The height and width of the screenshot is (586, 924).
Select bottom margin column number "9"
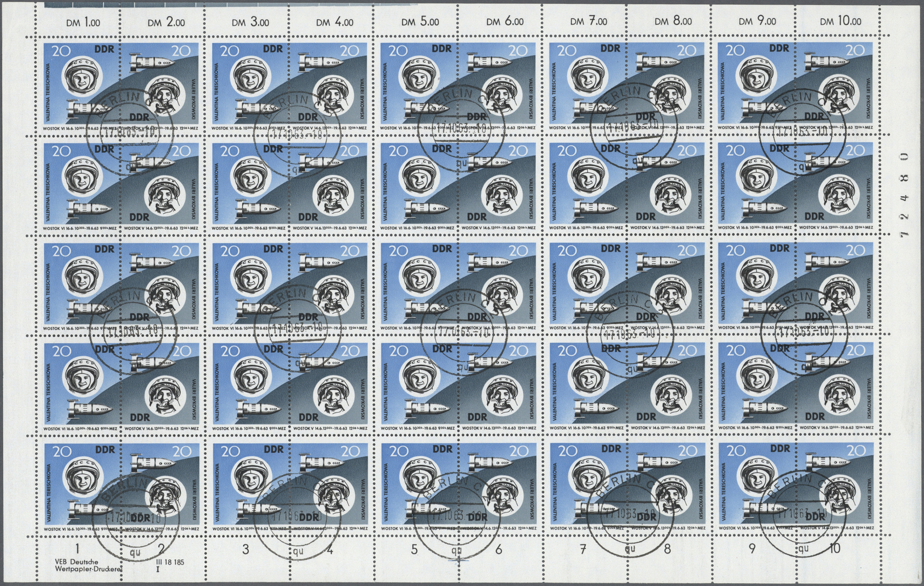[752, 548]
